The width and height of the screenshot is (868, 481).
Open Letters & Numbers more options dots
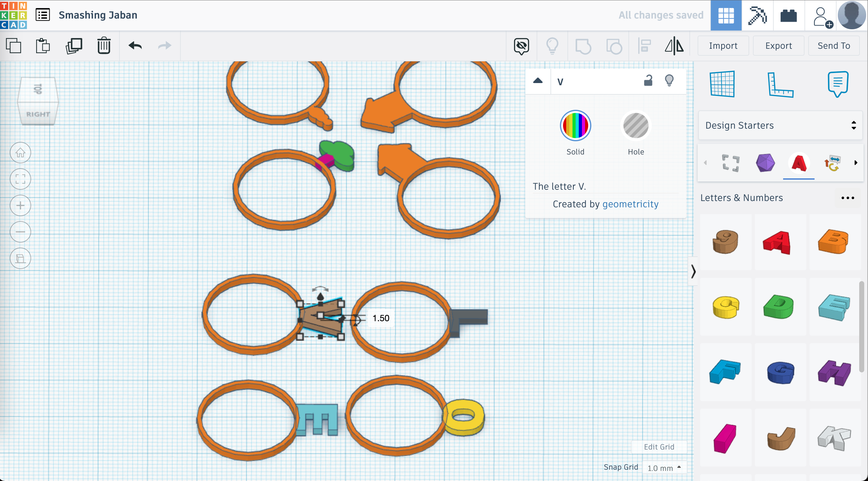pos(848,198)
